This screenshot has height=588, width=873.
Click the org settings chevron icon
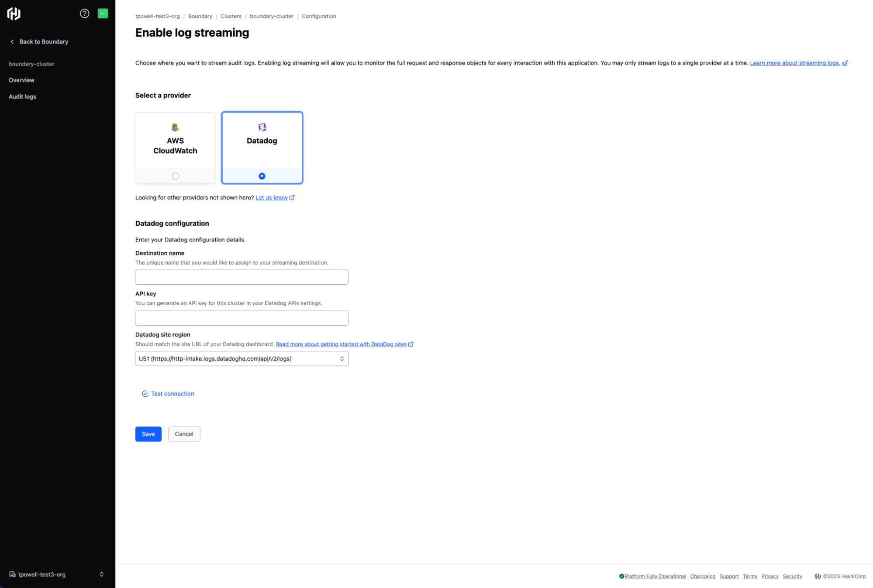(102, 574)
